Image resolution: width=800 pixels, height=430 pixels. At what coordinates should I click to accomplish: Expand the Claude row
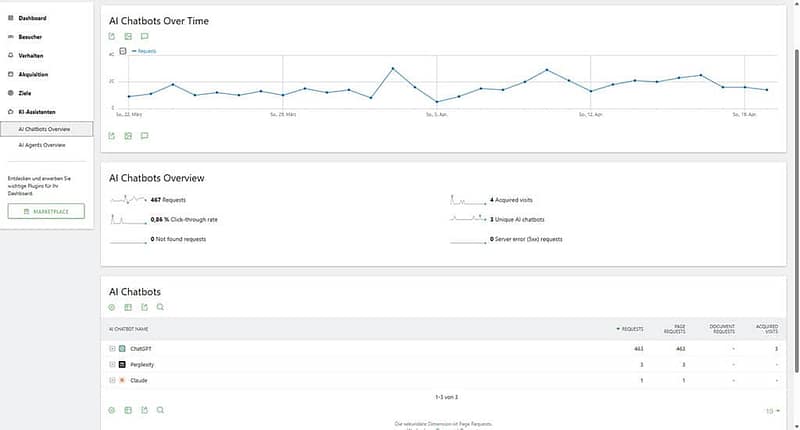pos(112,381)
